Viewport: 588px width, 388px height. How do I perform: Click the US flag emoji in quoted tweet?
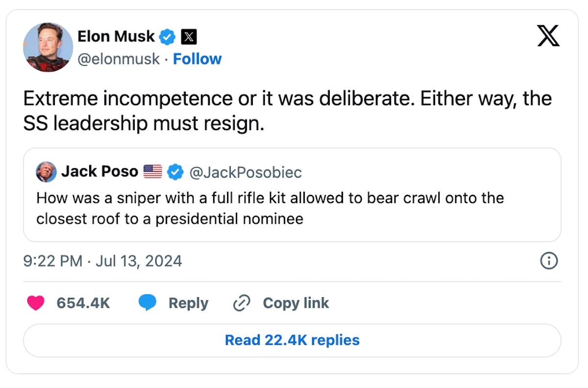[153, 172]
